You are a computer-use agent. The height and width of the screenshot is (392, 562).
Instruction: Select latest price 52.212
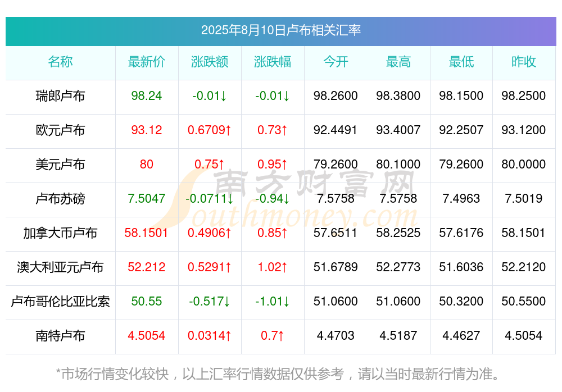click(x=147, y=267)
